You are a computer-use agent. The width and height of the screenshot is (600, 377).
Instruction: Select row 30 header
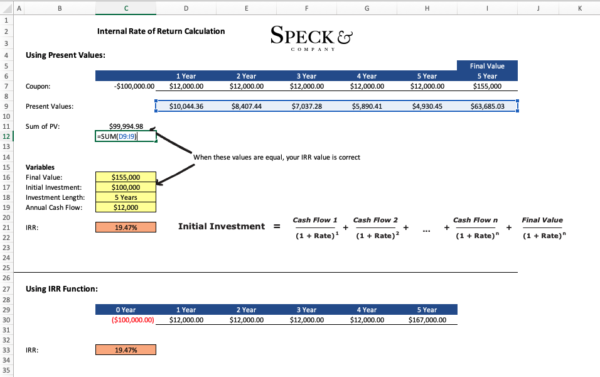pyautogui.click(x=7, y=320)
